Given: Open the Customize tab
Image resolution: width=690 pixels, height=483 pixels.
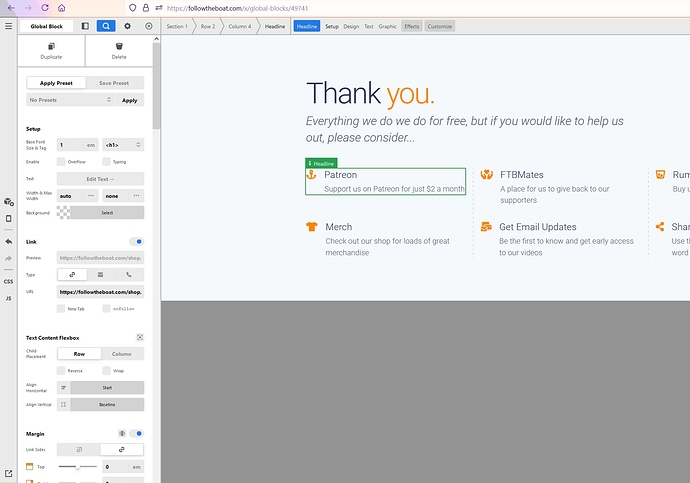Looking at the screenshot, I should coord(440,26).
